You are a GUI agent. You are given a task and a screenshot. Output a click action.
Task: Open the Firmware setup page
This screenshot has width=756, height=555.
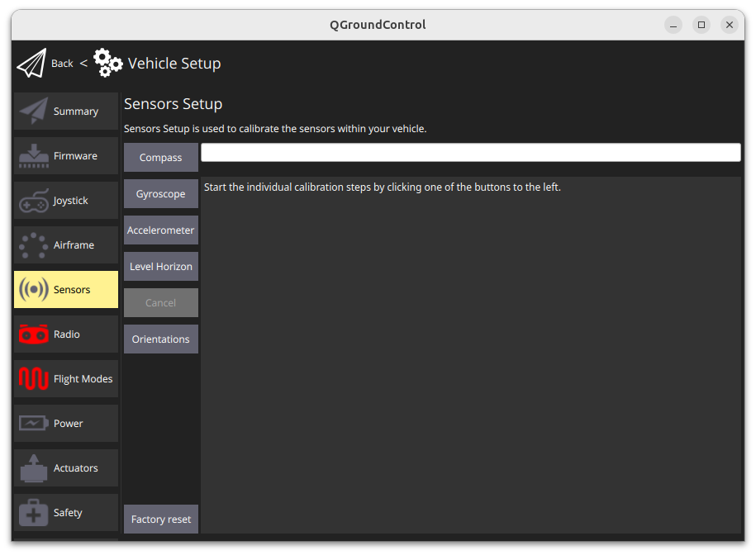click(66, 156)
